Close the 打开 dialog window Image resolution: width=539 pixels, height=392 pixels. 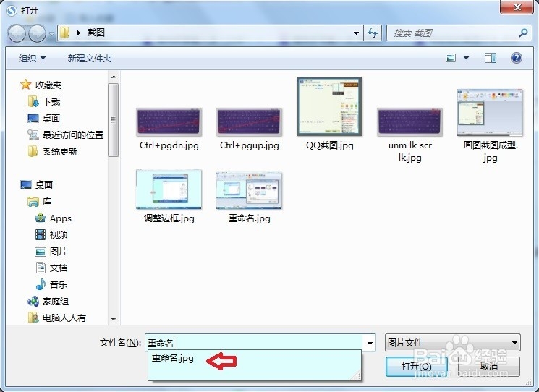[x=517, y=7]
